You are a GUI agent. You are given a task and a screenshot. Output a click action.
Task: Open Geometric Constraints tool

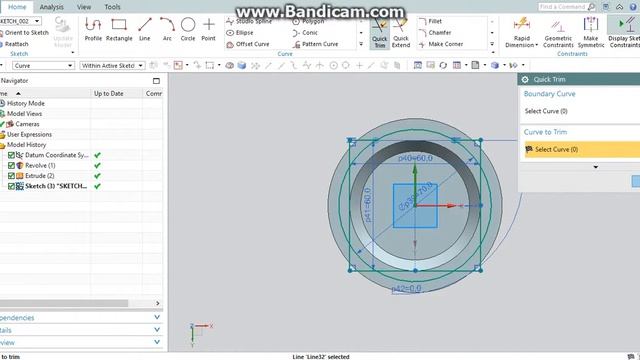558,33
